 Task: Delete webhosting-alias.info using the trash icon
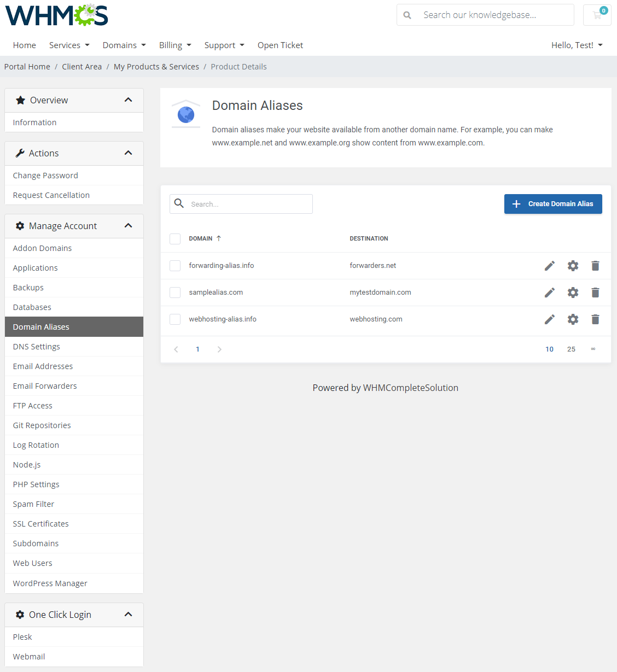[x=595, y=319]
